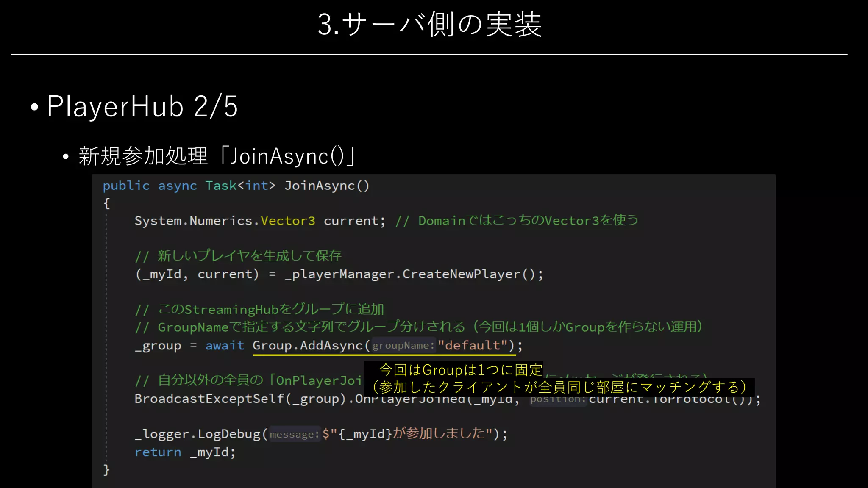Click the yellow note 今回はGroupは1つに固定
This screenshot has height=488, width=868.
click(461, 370)
